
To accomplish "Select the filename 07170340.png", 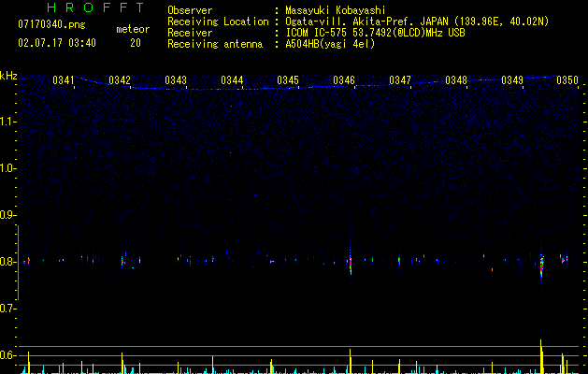I will click(51, 25).
